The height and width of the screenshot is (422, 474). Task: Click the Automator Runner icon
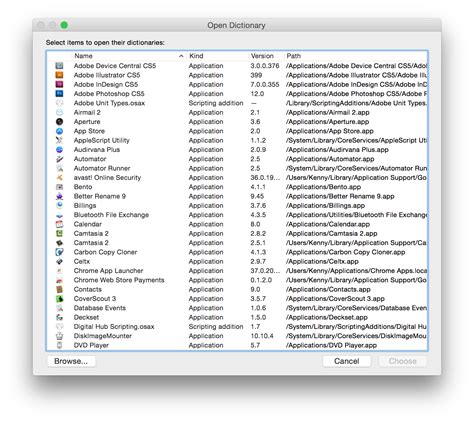point(59,168)
